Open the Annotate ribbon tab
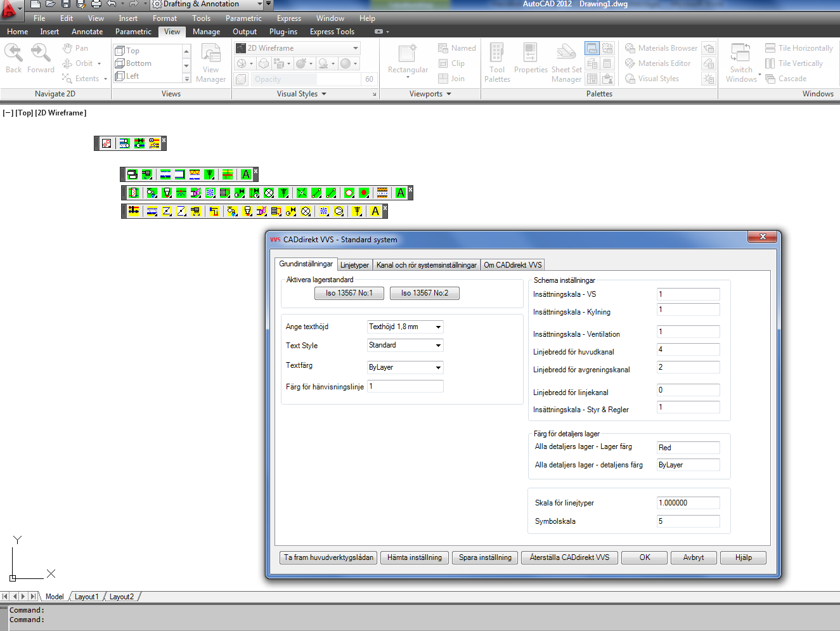This screenshot has width=840, height=631. pyautogui.click(x=87, y=32)
